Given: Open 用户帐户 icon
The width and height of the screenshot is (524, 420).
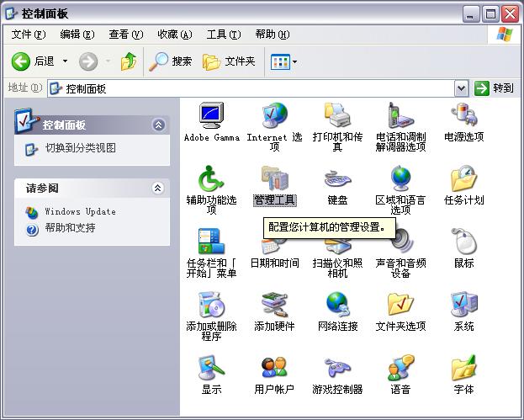Looking at the screenshot, I should pyautogui.click(x=274, y=369).
